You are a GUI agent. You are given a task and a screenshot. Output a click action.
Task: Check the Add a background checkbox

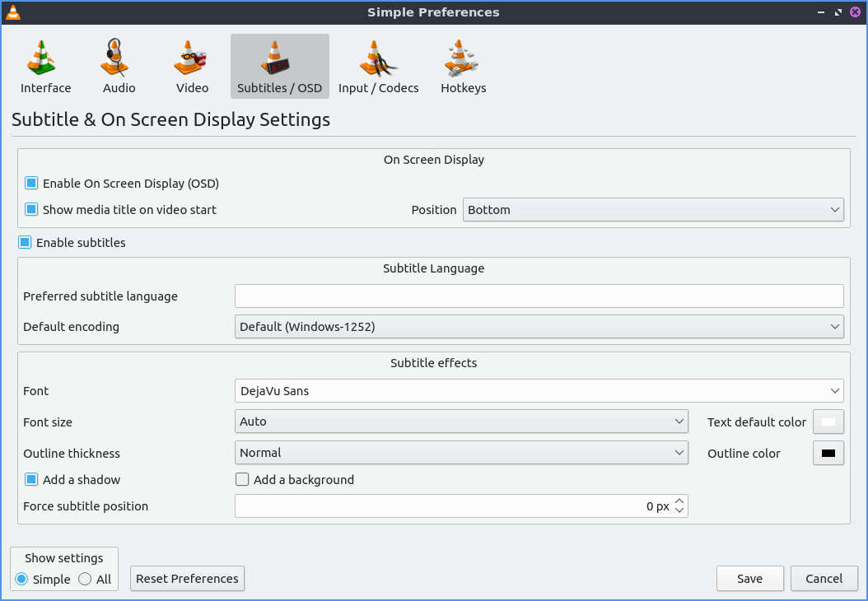pyautogui.click(x=242, y=480)
